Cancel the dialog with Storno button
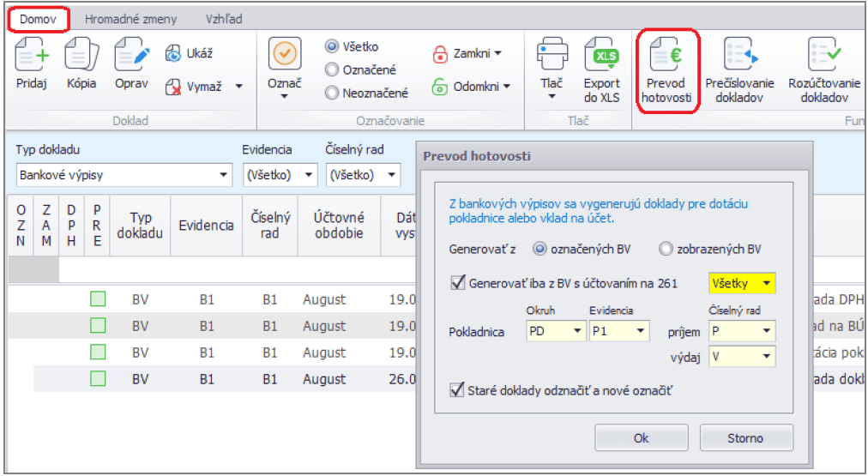This screenshot has height=476, width=868. [744, 438]
